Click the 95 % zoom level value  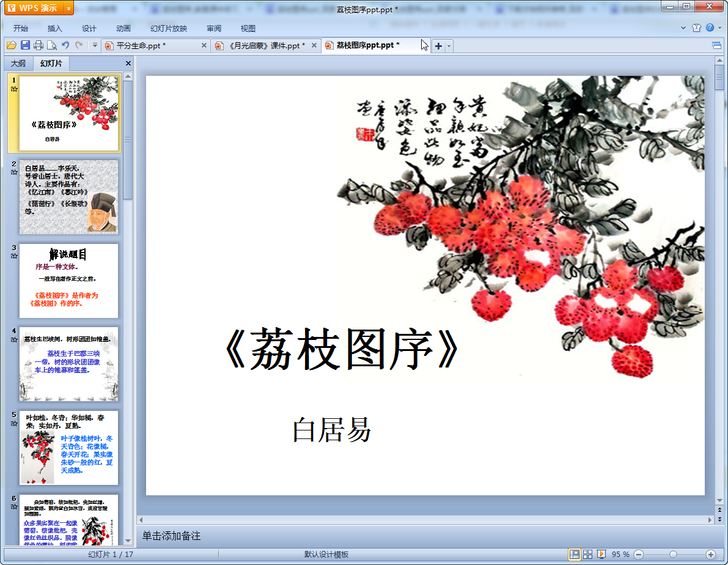point(620,555)
